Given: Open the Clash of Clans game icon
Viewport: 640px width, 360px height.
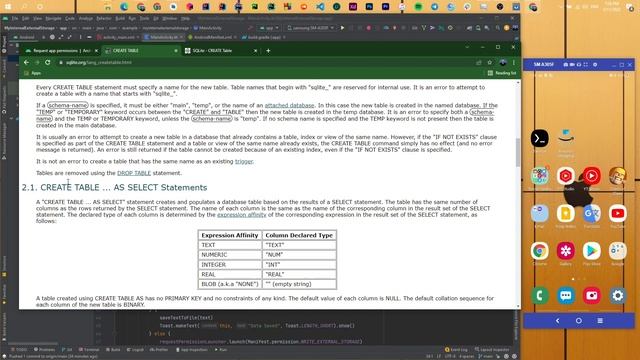Looking at the screenshot, I should tap(618, 176).
